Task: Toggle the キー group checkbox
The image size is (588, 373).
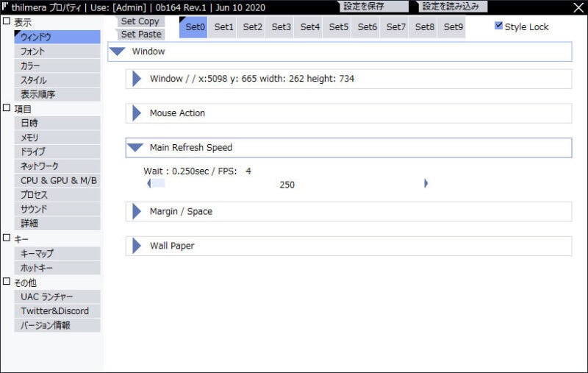Action: (x=7, y=238)
